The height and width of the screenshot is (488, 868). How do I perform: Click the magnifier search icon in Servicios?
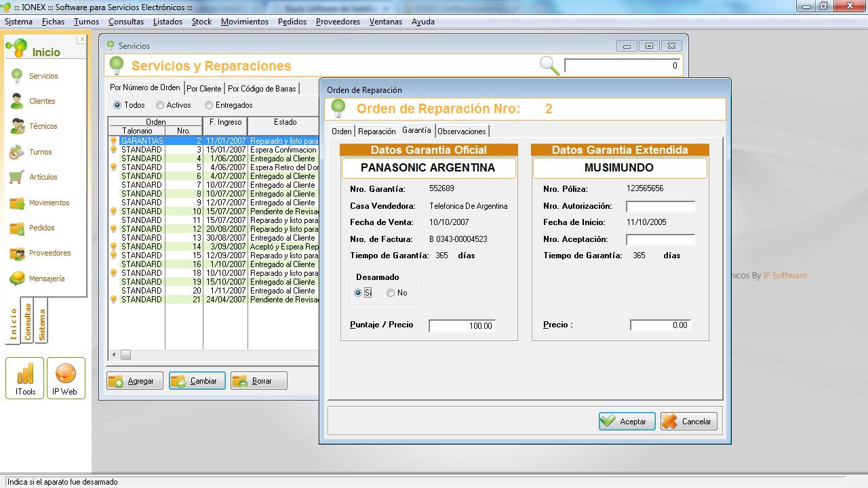pyautogui.click(x=549, y=66)
